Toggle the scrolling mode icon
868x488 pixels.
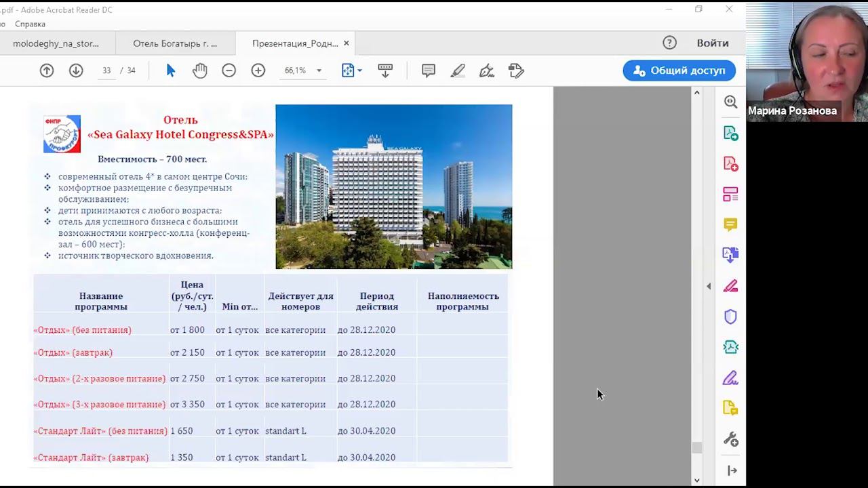(x=385, y=70)
